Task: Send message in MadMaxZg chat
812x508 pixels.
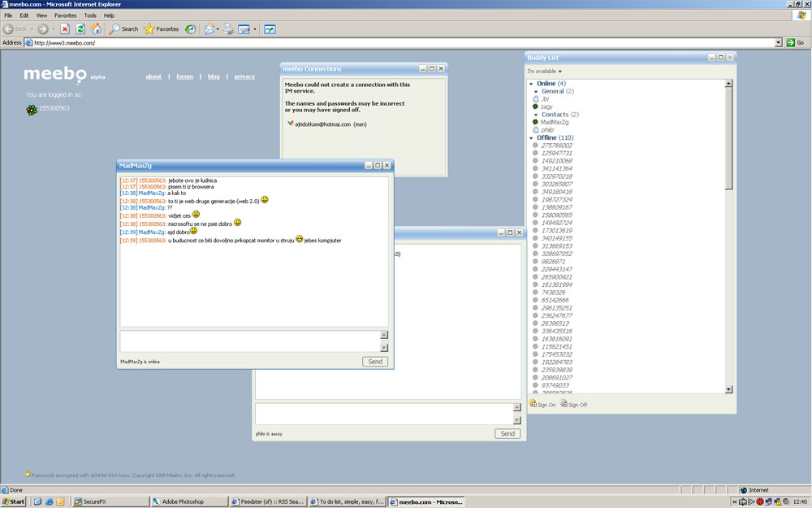Action: [x=374, y=362]
